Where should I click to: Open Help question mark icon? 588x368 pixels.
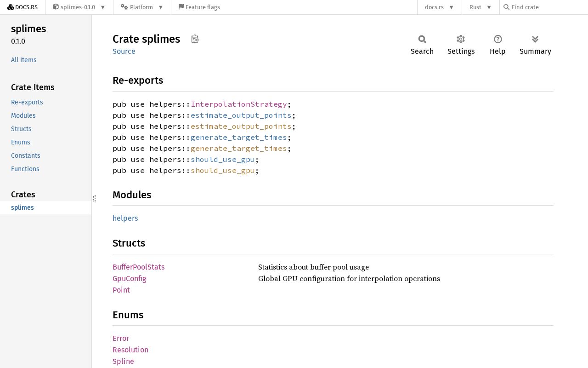(x=498, y=39)
